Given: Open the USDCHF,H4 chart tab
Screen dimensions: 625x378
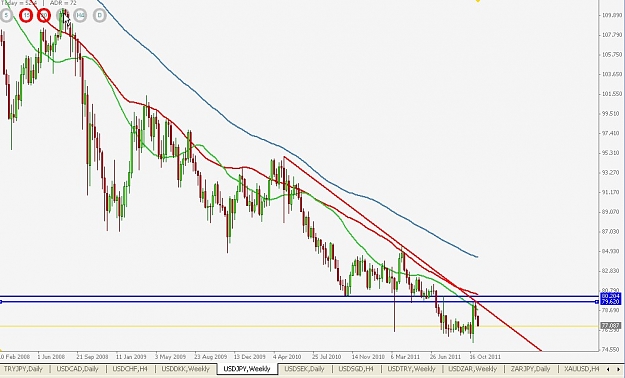Looking at the screenshot, I should pos(130,369).
